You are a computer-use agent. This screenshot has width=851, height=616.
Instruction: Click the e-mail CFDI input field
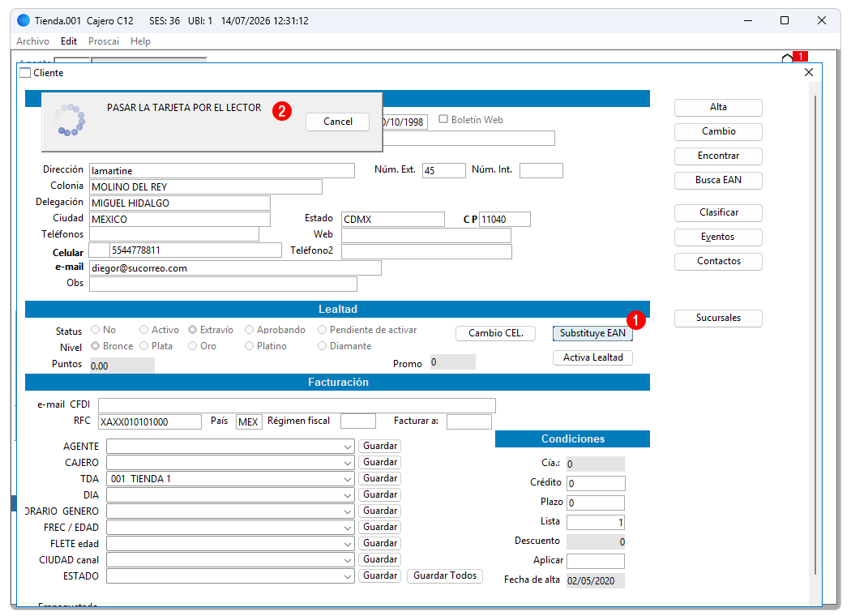(297, 405)
